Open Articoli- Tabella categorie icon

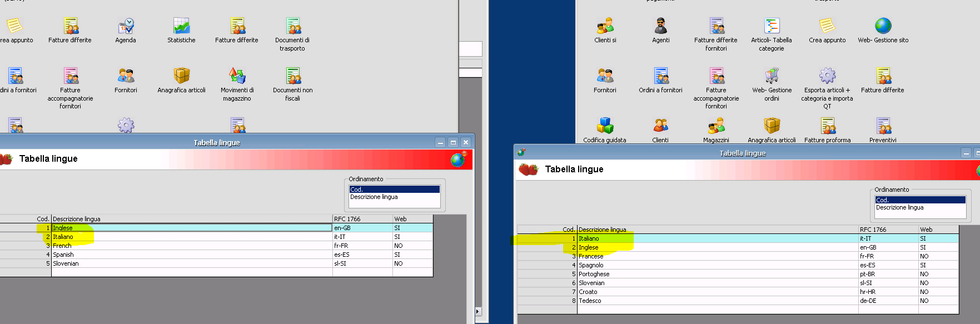(772, 27)
